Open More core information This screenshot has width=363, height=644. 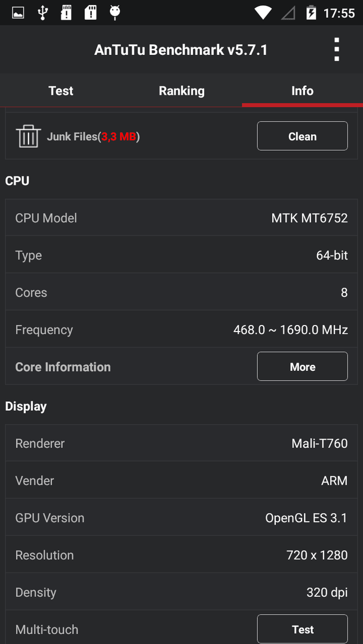click(x=302, y=366)
